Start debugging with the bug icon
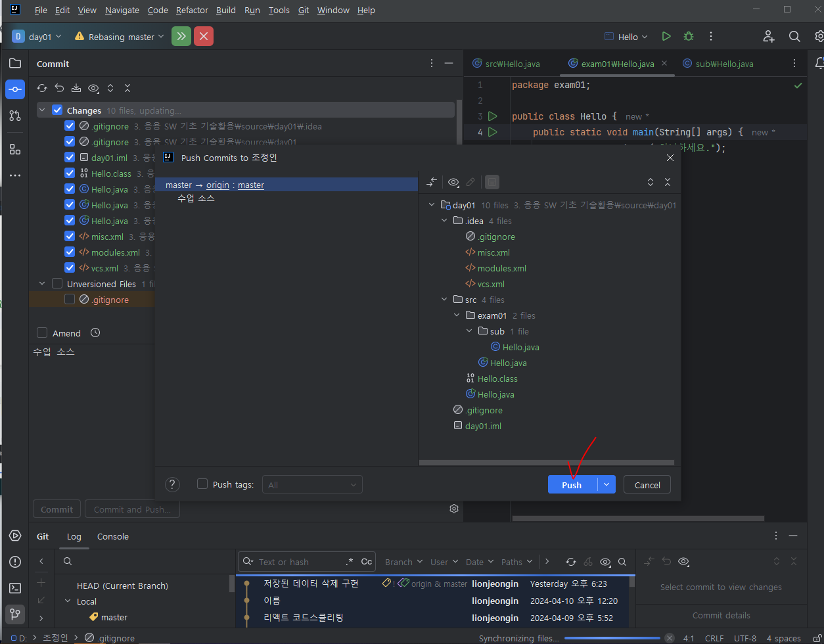 click(x=688, y=37)
